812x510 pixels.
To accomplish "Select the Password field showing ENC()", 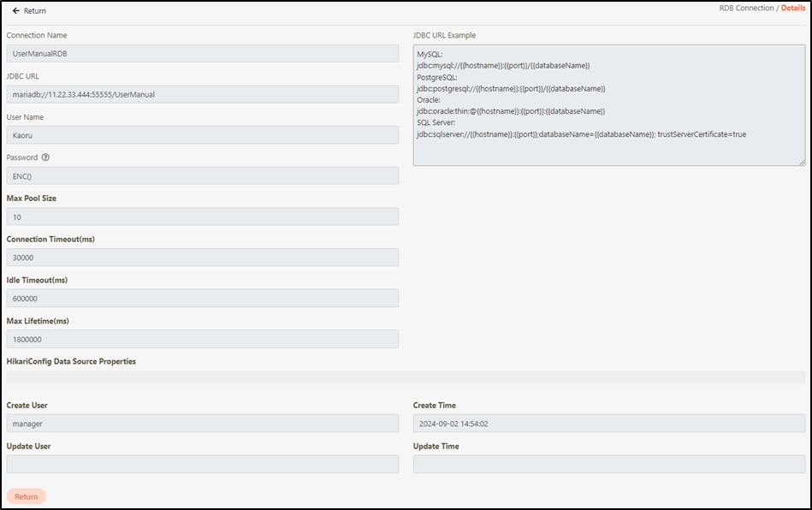I will point(202,176).
